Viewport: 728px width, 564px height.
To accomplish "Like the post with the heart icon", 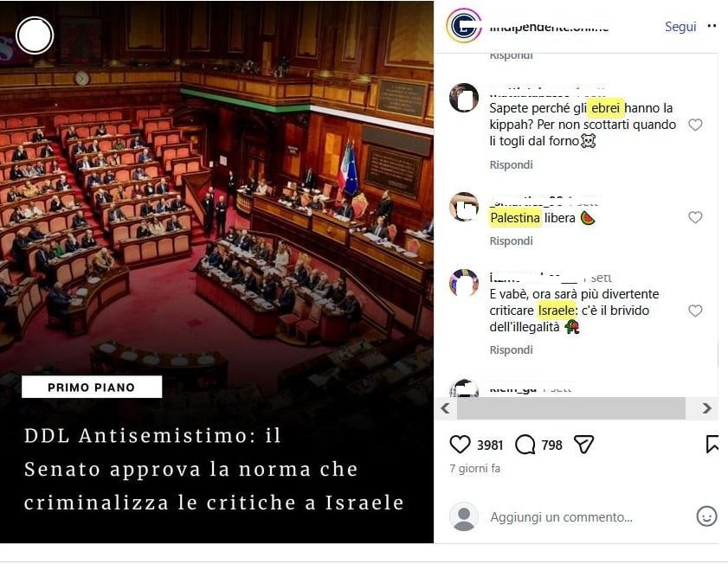I will coord(460,445).
